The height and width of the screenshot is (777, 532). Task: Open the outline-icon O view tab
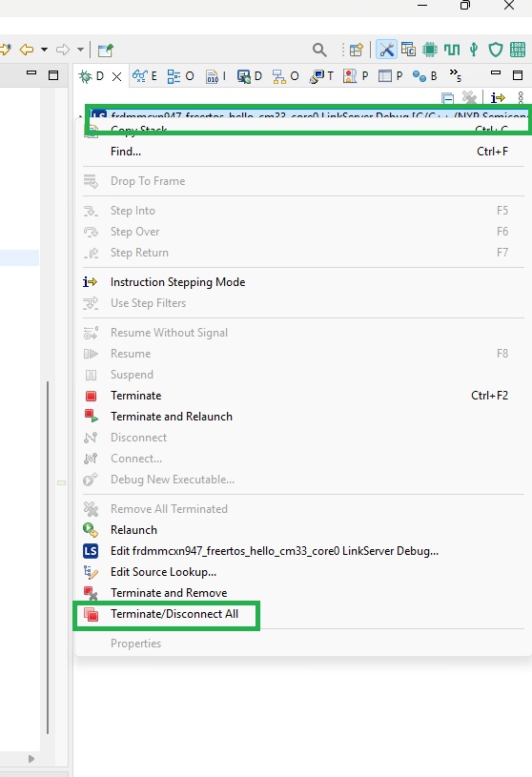[x=180, y=76]
